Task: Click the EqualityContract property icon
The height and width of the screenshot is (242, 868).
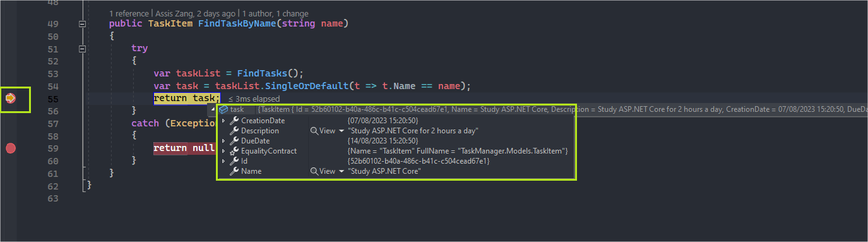Action: point(234,151)
